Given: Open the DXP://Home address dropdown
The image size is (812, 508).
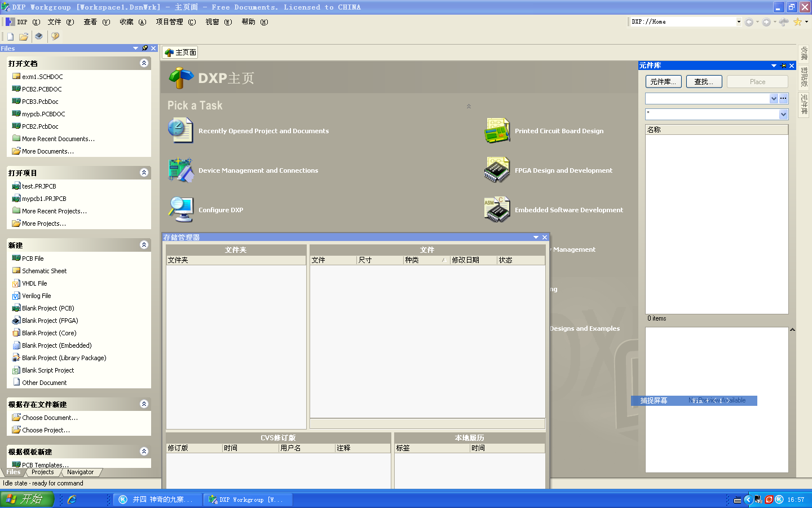Looking at the screenshot, I should point(739,22).
